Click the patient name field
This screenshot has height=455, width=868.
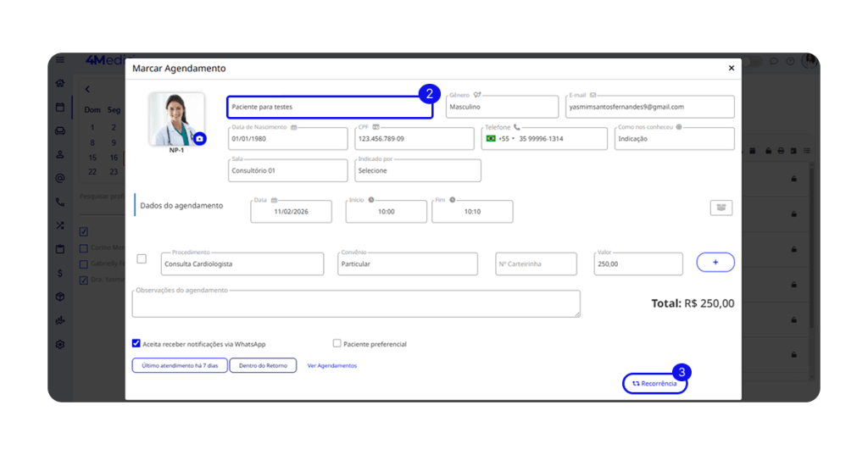click(x=329, y=108)
